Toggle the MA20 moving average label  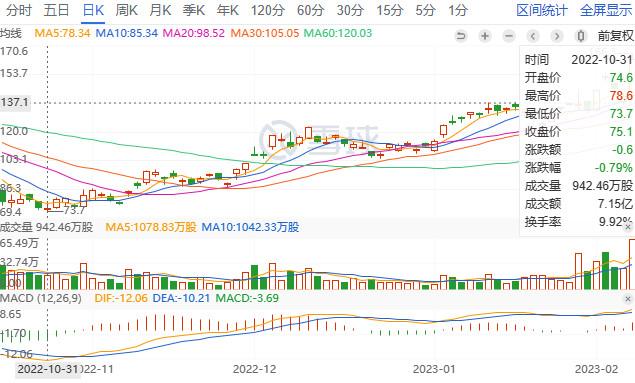coord(194,33)
